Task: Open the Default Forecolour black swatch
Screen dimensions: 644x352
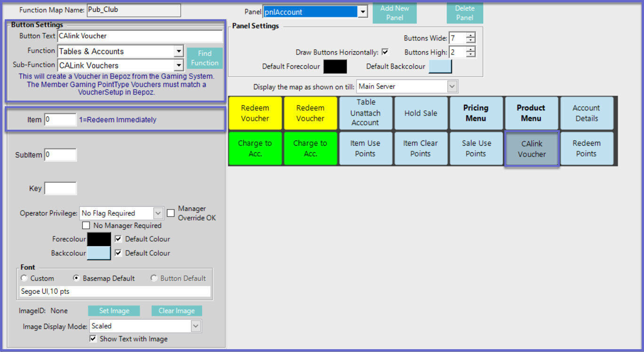Action: click(x=335, y=67)
